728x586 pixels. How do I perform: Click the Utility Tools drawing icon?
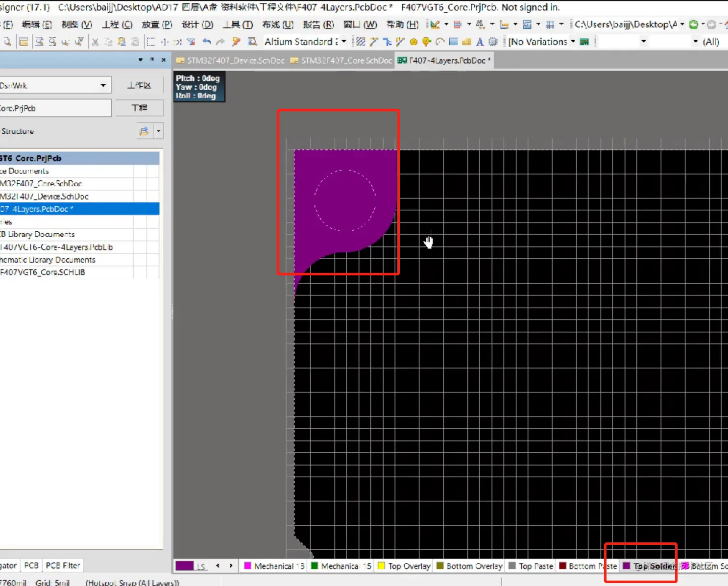[435, 24]
